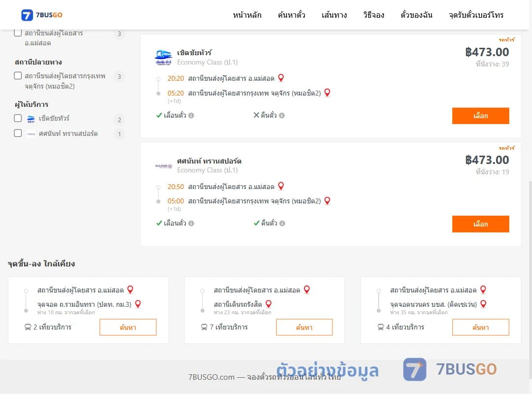Show เลื่อนตั๋ว info icon on เชิดชัยทัวร์ trip
Viewport: 532px width, 394px height.
coord(191,115)
